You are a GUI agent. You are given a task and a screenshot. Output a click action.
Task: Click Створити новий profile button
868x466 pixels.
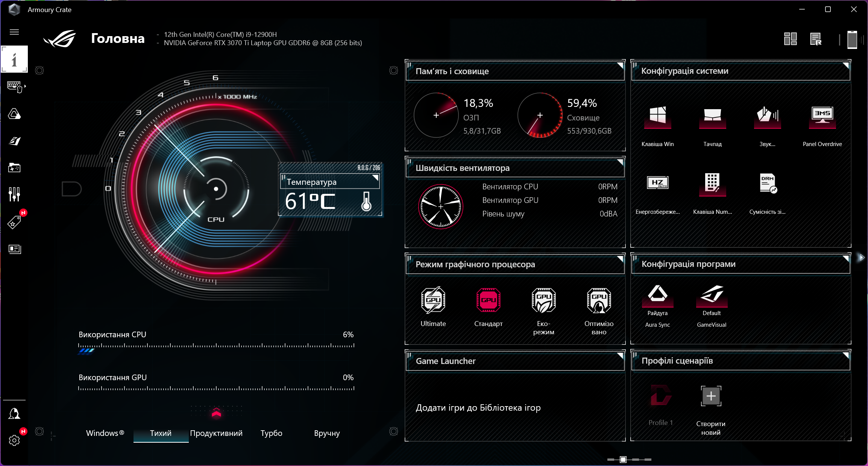(711, 396)
